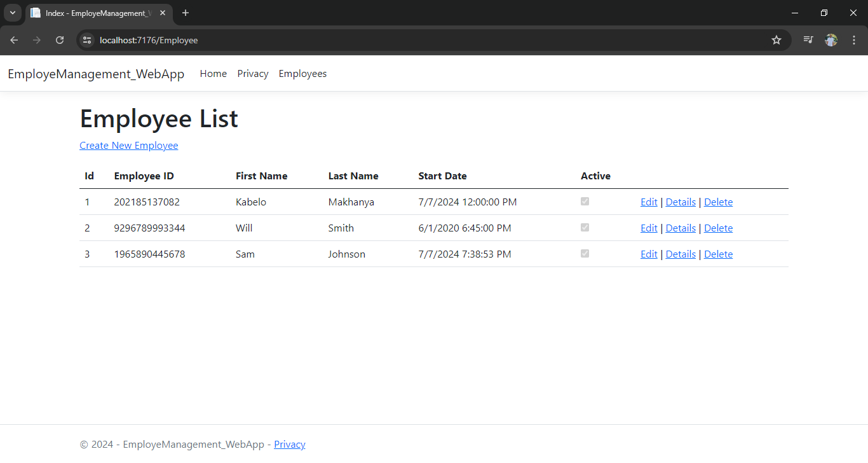Open the Create New Employee link
Image resolution: width=868 pixels, height=463 pixels.
[128, 145]
